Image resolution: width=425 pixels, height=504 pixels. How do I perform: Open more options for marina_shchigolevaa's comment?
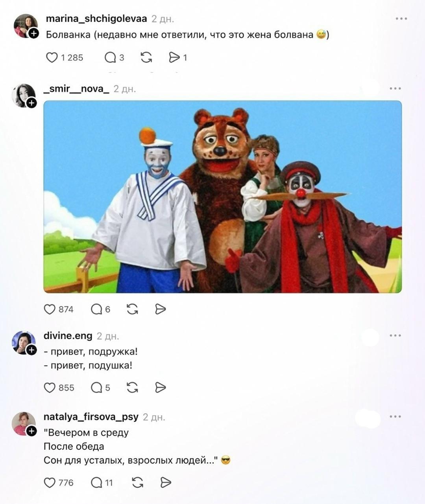tap(401, 18)
